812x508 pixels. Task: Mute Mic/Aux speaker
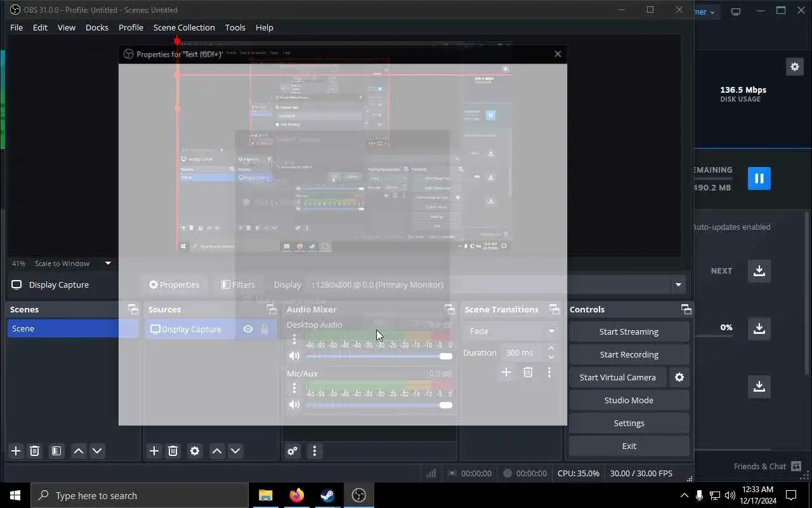point(294,404)
